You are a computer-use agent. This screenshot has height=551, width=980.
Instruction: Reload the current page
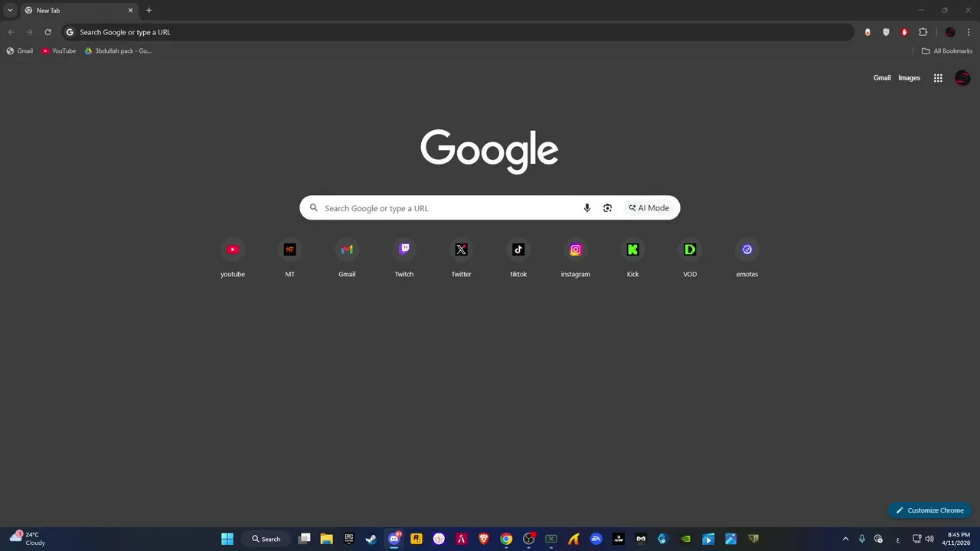point(47,32)
